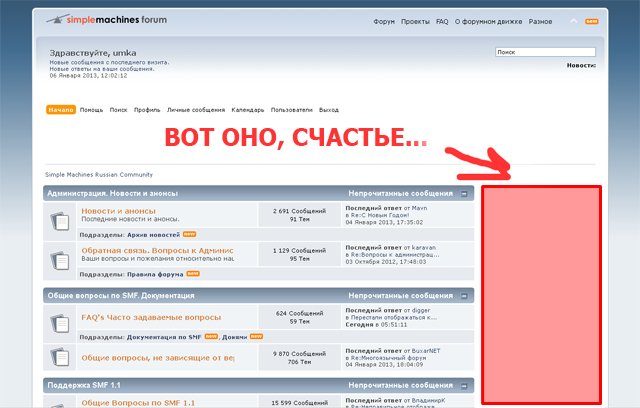
Task: Click the Simple Machines Forum logo
Action: coord(107,19)
